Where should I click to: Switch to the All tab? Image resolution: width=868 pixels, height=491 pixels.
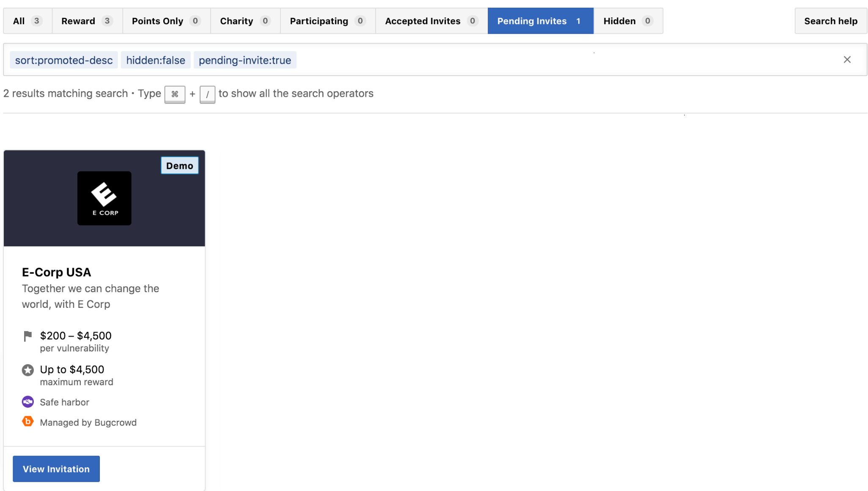pyautogui.click(x=28, y=21)
